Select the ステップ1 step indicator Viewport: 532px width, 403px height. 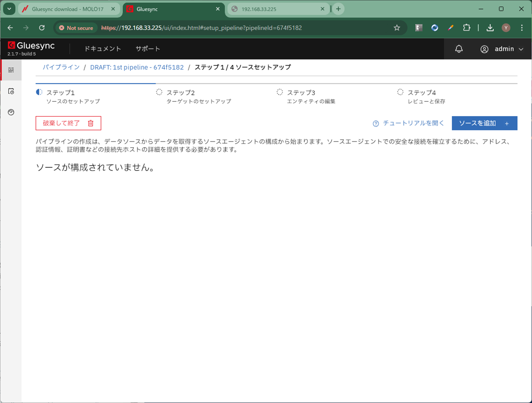60,93
